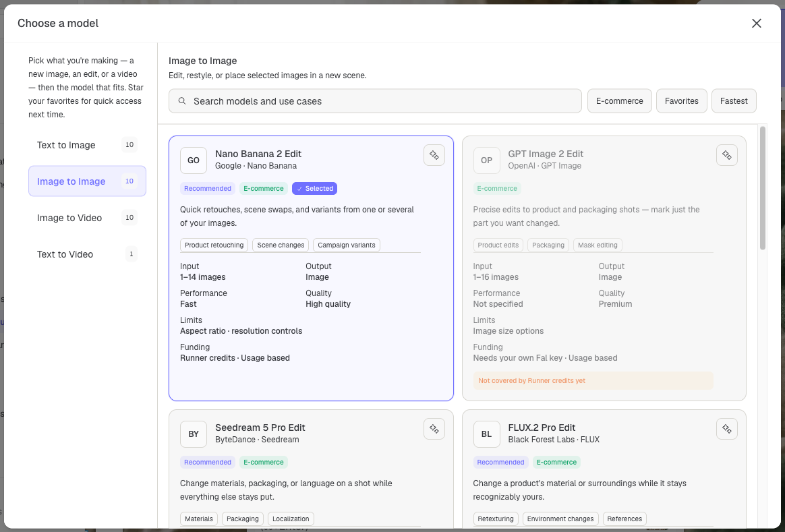Viewport: 785px width, 532px height.
Task: Click Recommended badge on Seedream 5 Pro Edit
Action: coord(207,463)
